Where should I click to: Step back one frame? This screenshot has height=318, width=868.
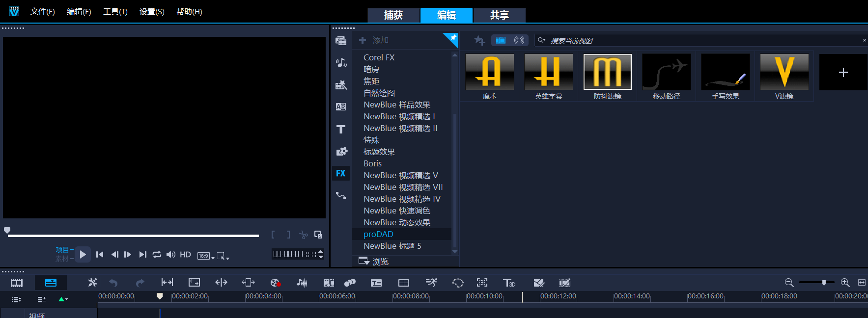(114, 254)
